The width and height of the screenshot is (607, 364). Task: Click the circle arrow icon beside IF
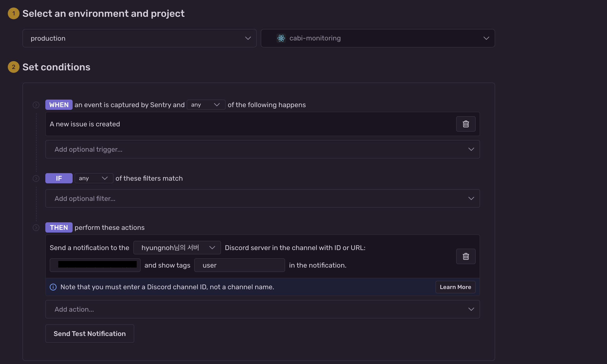coord(36,178)
